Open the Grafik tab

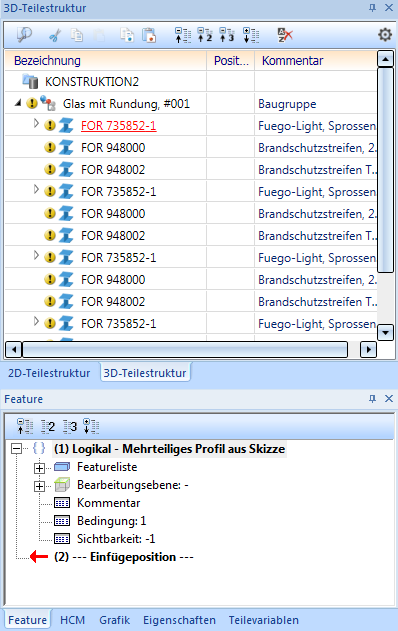point(115,620)
